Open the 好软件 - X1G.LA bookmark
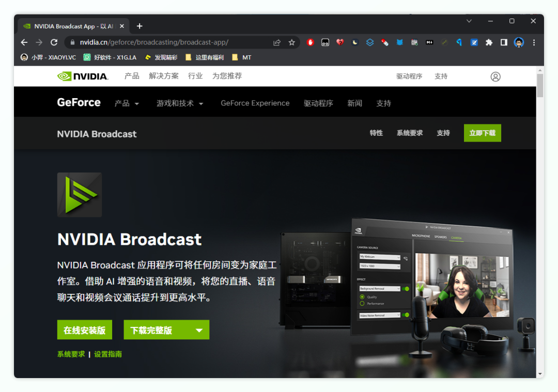Viewport: 558px width, 392px height. pyautogui.click(x=110, y=57)
